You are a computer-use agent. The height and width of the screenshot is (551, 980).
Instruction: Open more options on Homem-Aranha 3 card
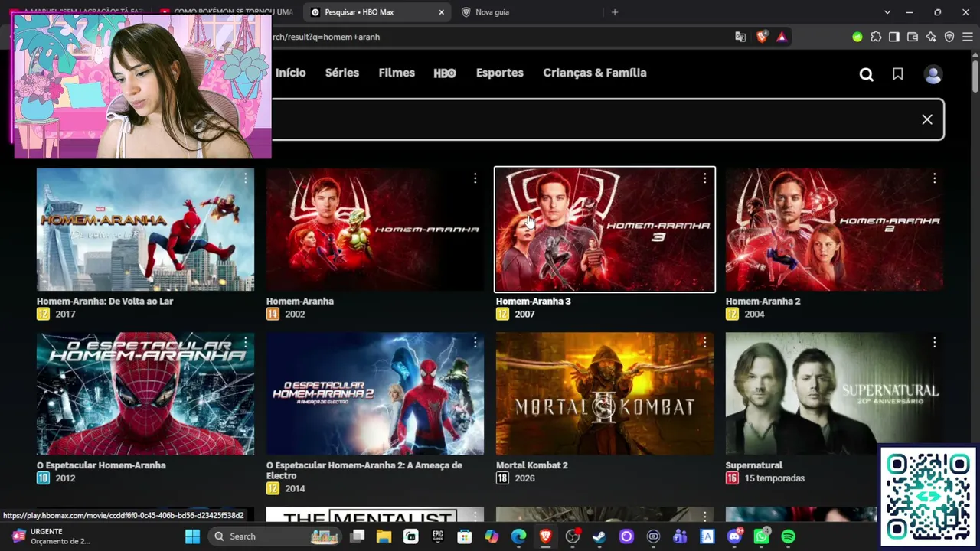704,178
